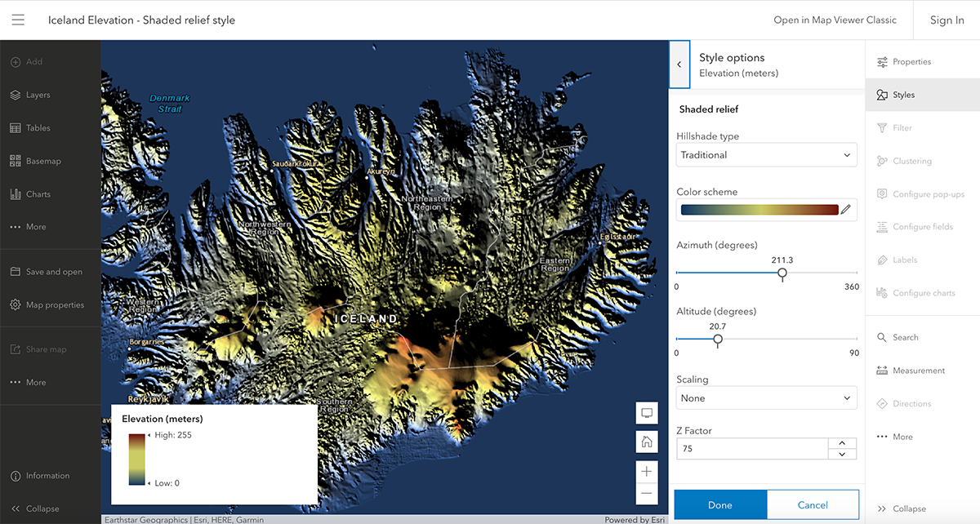Viewport: 980px width, 524px height.
Task: Increase the Z Factor value
Action: coord(842,443)
